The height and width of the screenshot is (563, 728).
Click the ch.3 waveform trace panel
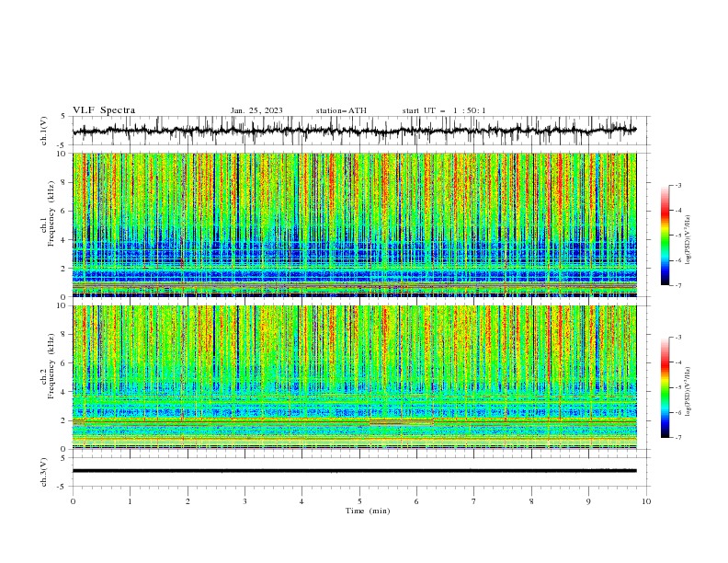(x=361, y=472)
